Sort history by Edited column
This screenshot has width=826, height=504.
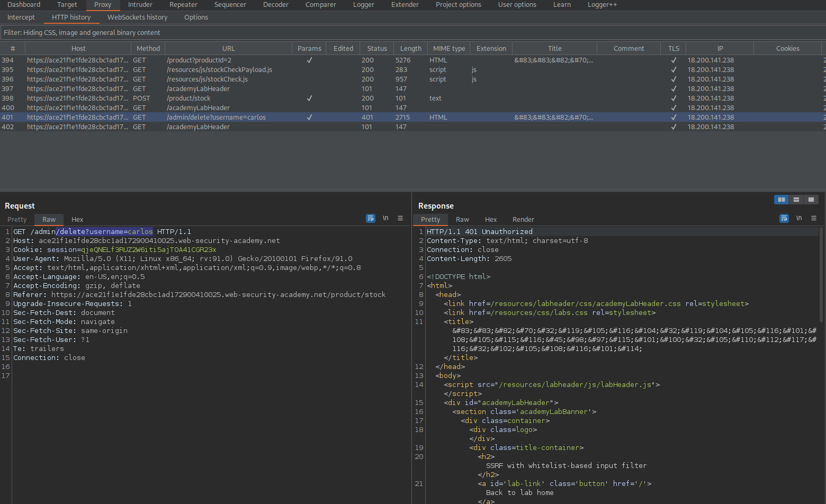pyautogui.click(x=343, y=48)
